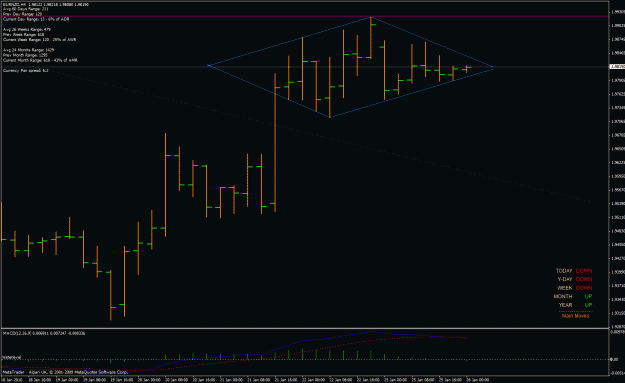Click the Y-DAY DOWN trend row

574,279
